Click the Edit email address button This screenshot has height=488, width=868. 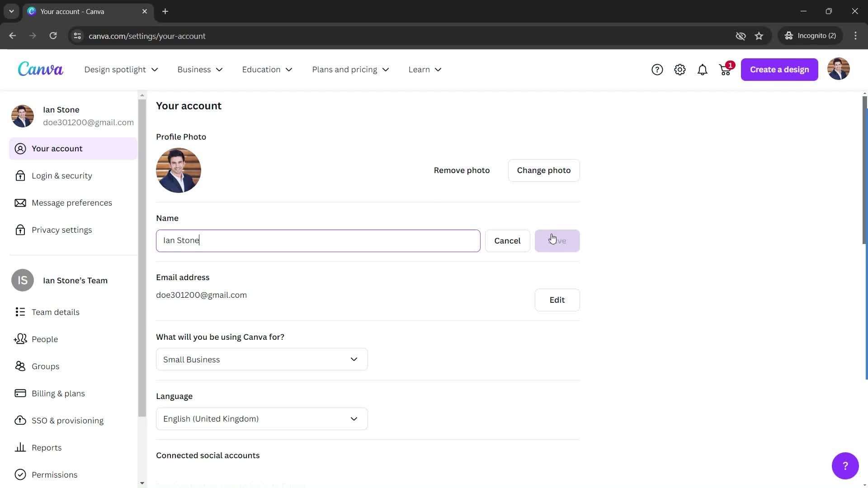557,300
